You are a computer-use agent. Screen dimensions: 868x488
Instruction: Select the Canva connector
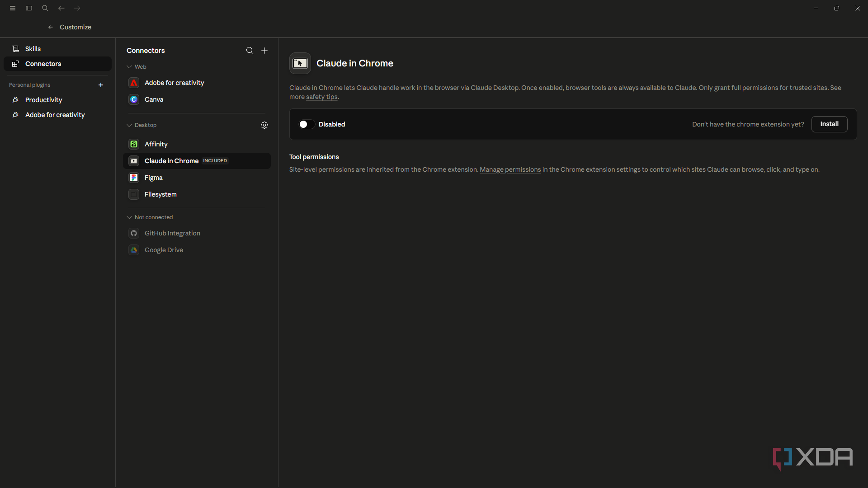coord(197,99)
